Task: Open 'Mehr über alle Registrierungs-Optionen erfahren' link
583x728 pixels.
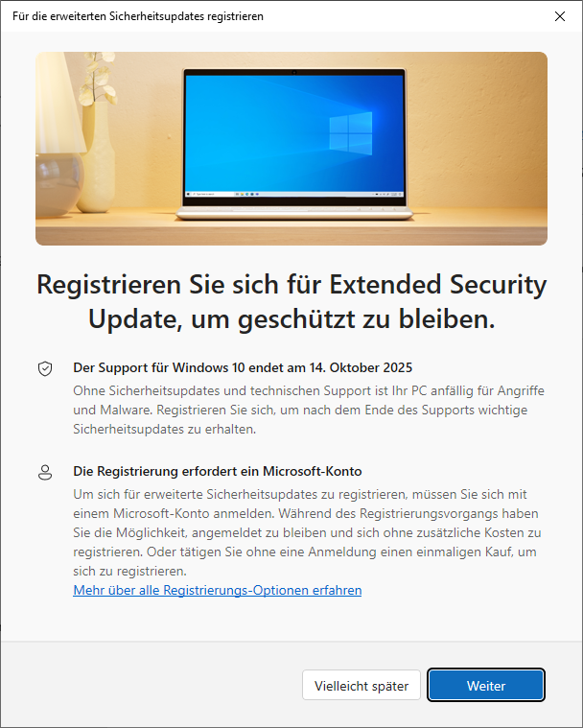Action: coord(218,590)
